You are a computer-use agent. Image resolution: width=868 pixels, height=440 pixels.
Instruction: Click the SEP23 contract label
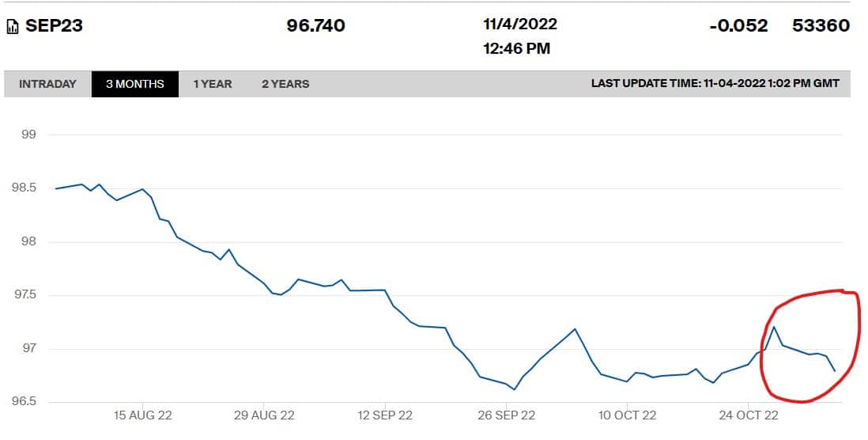pyautogui.click(x=55, y=26)
